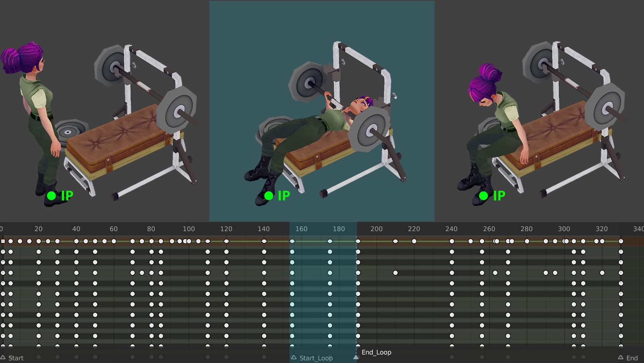Select the Start timeline marker
Viewport: 644px width, 363px height.
click(12, 358)
